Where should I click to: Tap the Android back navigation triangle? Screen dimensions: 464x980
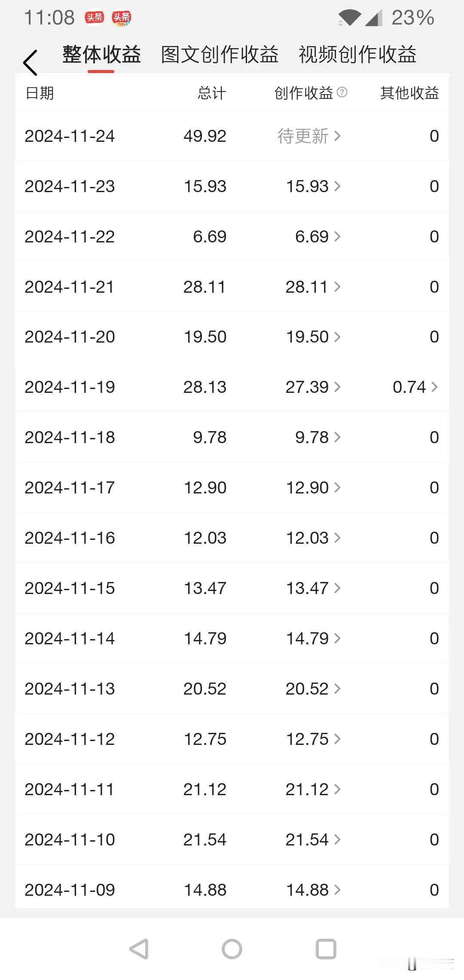click(139, 949)
